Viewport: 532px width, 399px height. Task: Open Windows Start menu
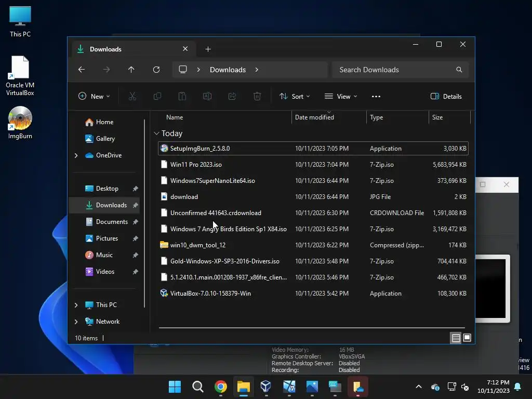point(175,387)
